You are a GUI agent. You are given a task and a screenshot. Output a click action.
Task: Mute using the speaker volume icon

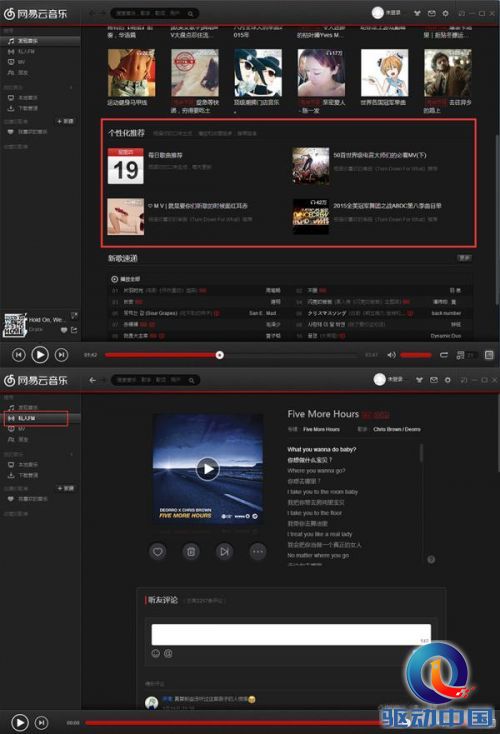tap(391, 355)
